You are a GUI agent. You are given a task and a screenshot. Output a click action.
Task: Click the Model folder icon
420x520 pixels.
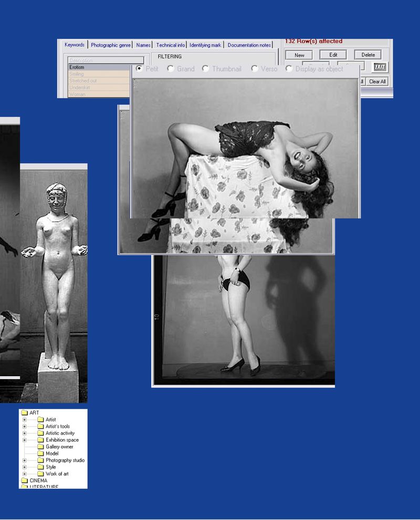(x=41, y=453)
